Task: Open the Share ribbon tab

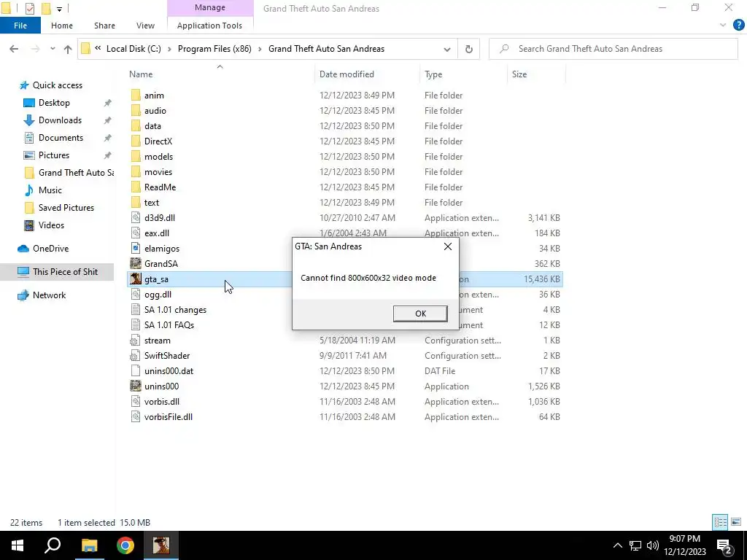Action: [104, 26]
